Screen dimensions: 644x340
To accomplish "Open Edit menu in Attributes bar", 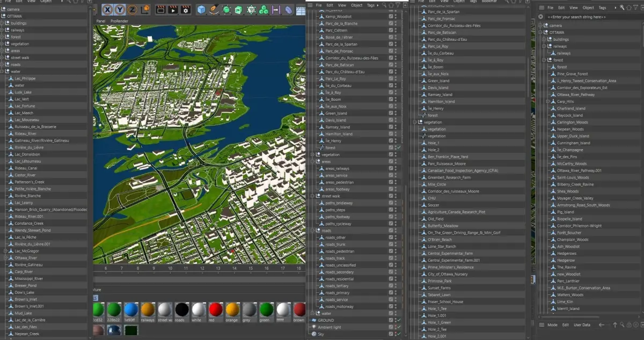I will tap(566, 325).
